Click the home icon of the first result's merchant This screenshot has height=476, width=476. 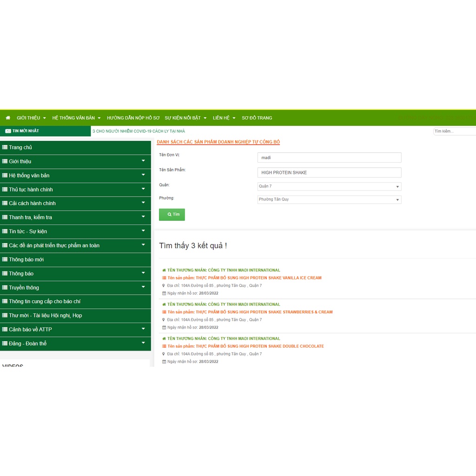(164, 270)
